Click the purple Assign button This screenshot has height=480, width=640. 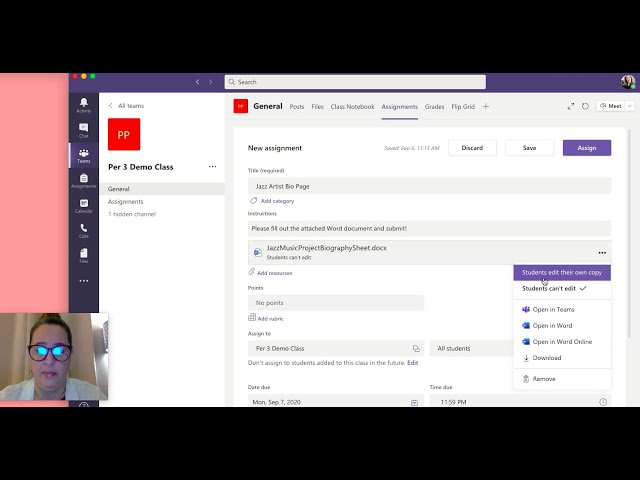(587, 148)
